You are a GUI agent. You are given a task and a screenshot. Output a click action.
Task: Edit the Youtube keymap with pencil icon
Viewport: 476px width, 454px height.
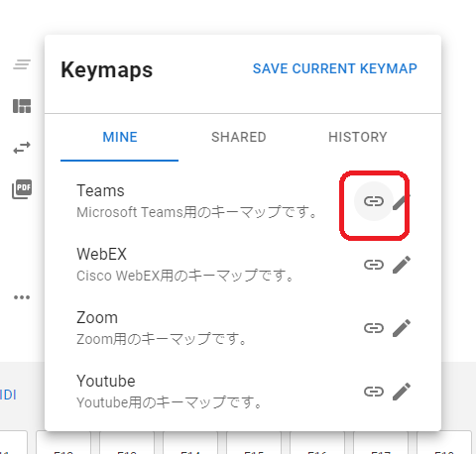402,392
